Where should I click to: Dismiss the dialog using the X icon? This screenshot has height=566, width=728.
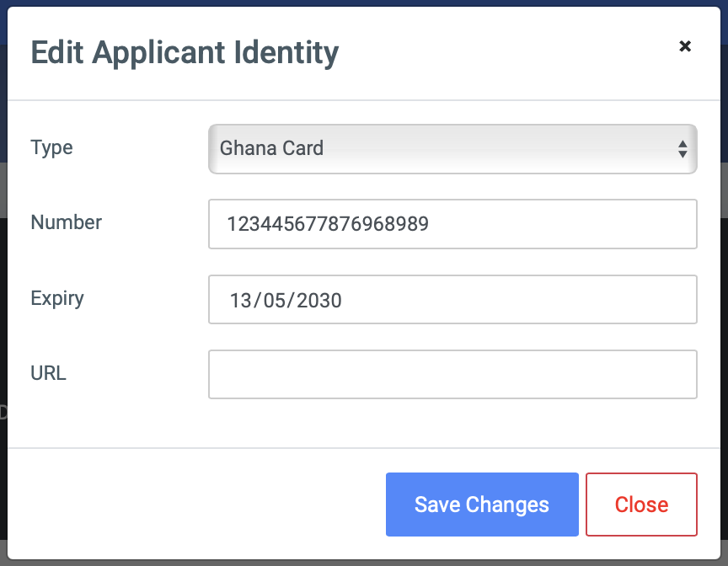click(685, 46)
